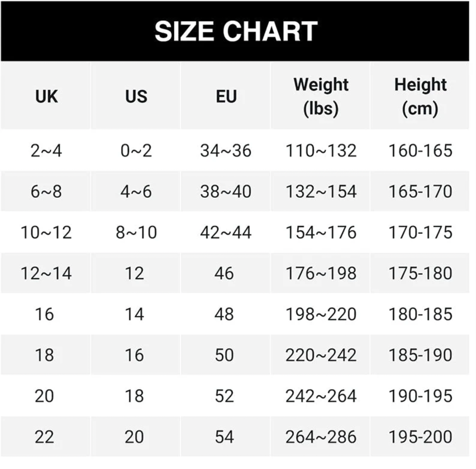Click the weight range 220~242 cell
Screen dimensions: 476x469
(321, 355)
